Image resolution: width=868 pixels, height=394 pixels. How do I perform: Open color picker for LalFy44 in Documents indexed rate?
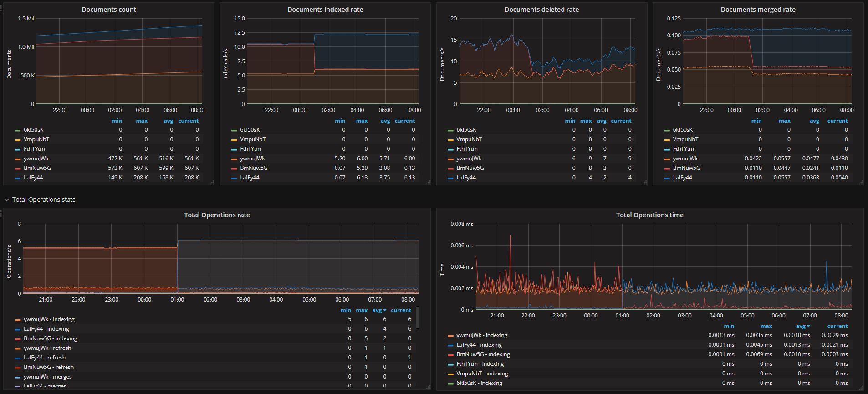(x=234, y=179)
